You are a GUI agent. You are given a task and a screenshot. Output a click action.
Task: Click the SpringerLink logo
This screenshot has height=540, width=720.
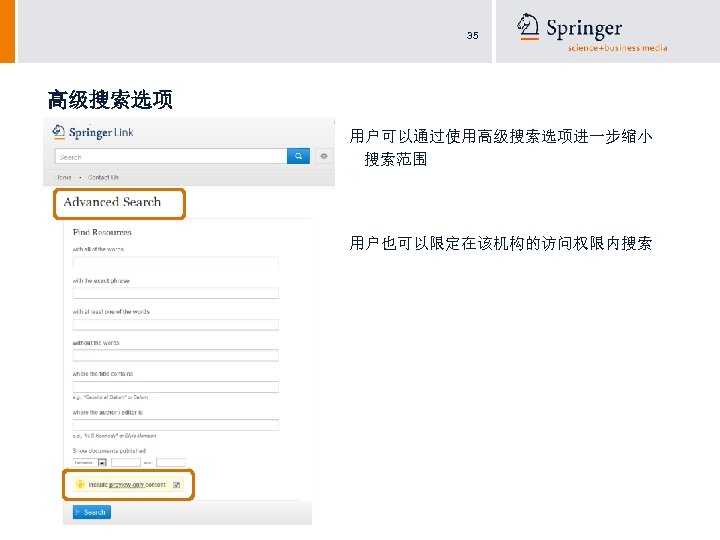(x=93, y=132)
